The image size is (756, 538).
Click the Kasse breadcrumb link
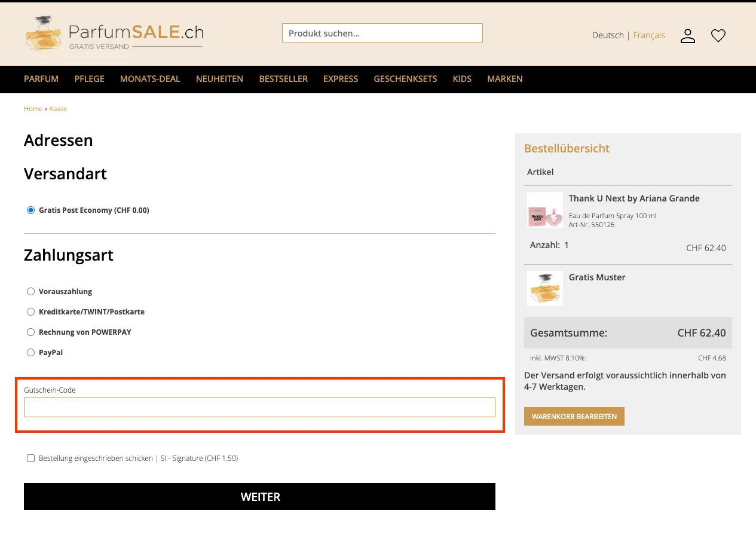click(58, 109)
